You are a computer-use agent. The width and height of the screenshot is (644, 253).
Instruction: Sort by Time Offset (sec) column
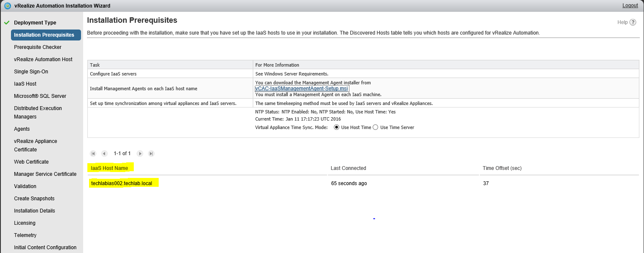pos(502,168)
